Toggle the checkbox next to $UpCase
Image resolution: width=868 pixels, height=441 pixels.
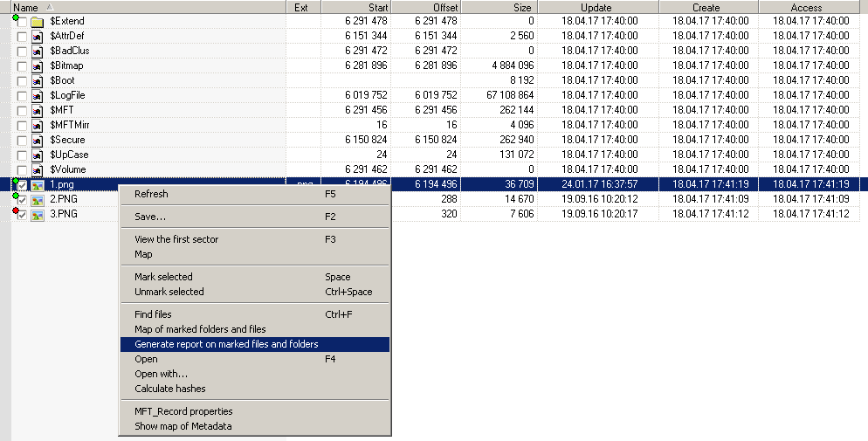[x=22, y=155]
